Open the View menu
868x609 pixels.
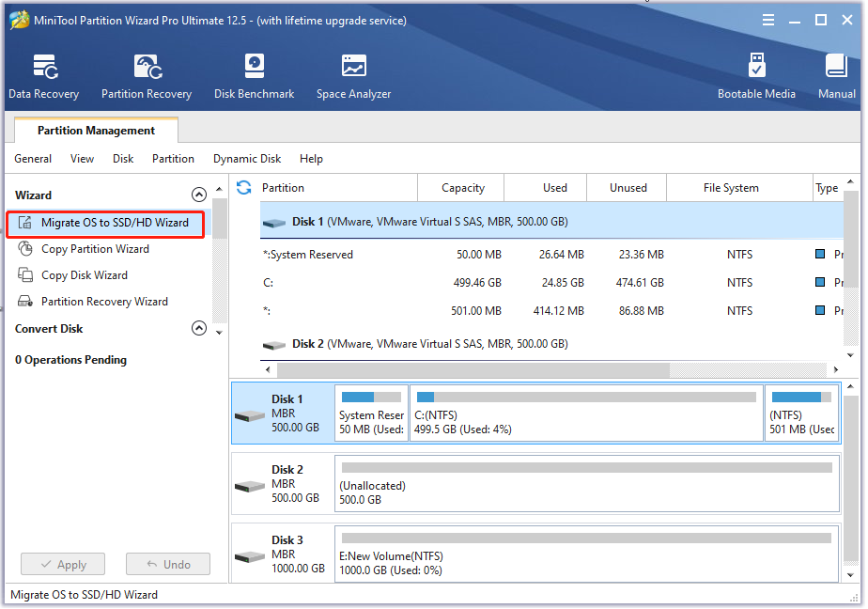[x=82, y=159]
